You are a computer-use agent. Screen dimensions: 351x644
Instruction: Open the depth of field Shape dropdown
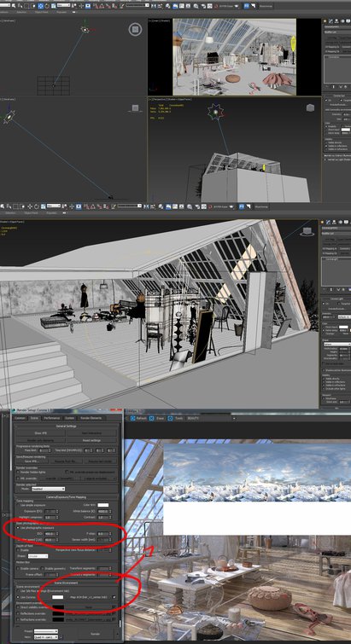[x=38, y=556]
